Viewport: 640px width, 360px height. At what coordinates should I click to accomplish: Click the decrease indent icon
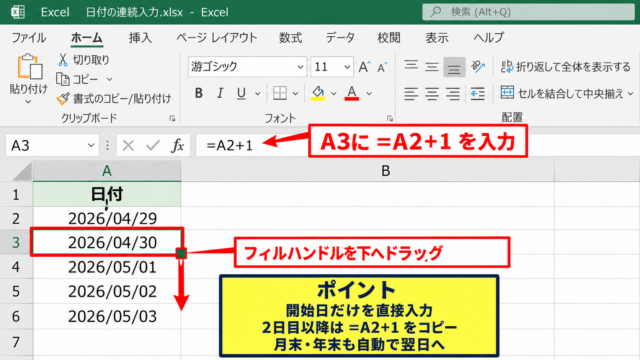click(477, 94)
